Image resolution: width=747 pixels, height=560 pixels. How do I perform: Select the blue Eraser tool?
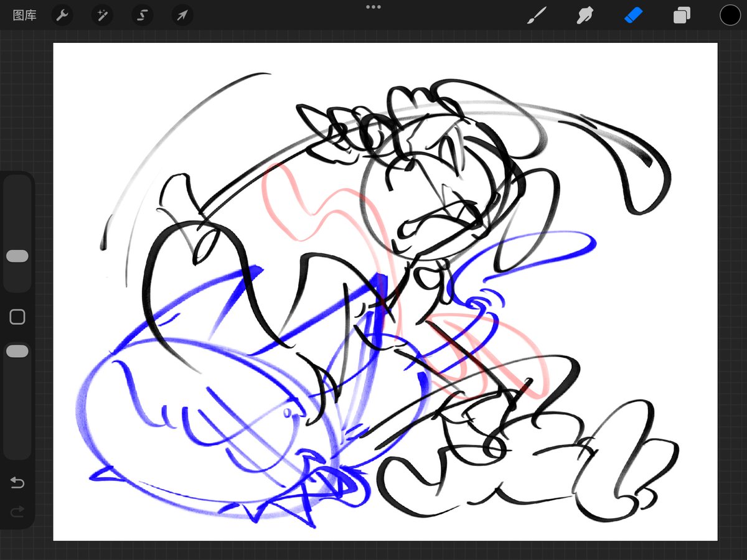tap(632, 15)
